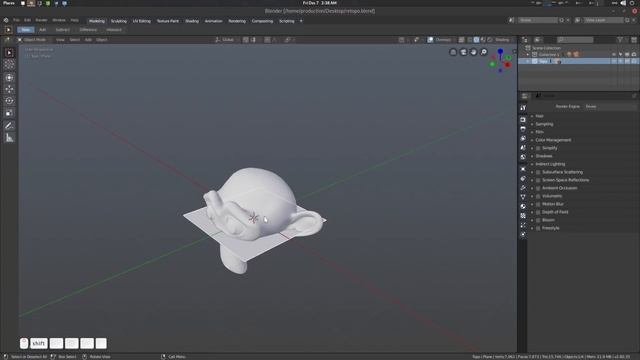The height and width of the screenshot is (360, 640).
Task: Select the Cursor tool in left toolbar
Action: click(x=9, y=64)
